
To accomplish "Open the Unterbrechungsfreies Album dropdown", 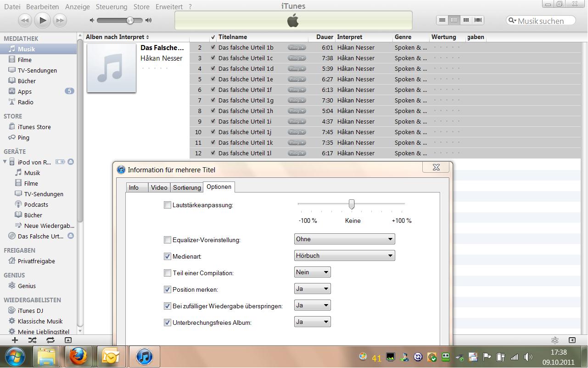I will pyautogui.click(x=312, y=322).
